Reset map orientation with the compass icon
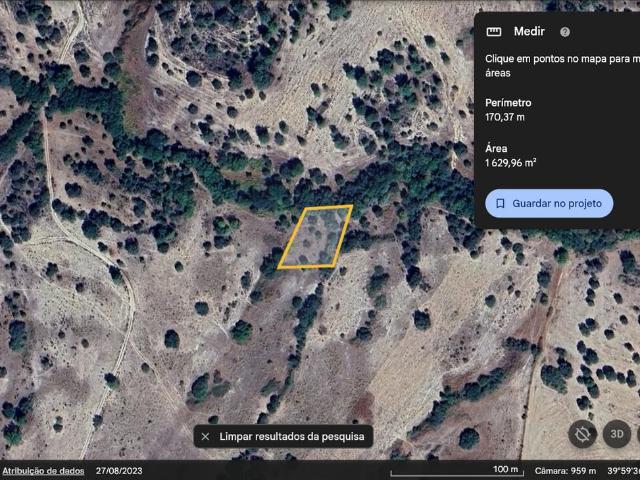The height and width of the screenshot is (480, 640). tap(582, 434)
